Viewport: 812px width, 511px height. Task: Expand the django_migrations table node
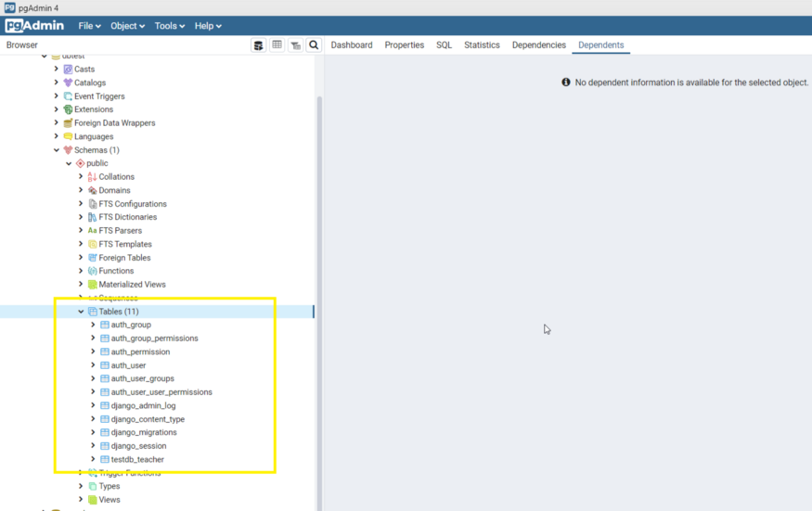(93, 432)
